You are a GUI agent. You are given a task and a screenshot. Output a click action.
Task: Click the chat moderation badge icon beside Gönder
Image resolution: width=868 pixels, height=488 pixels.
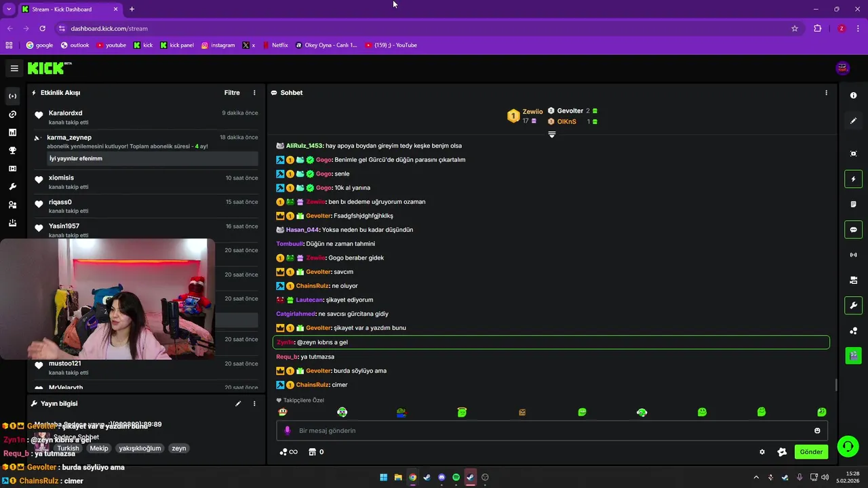tap(782, 452)
